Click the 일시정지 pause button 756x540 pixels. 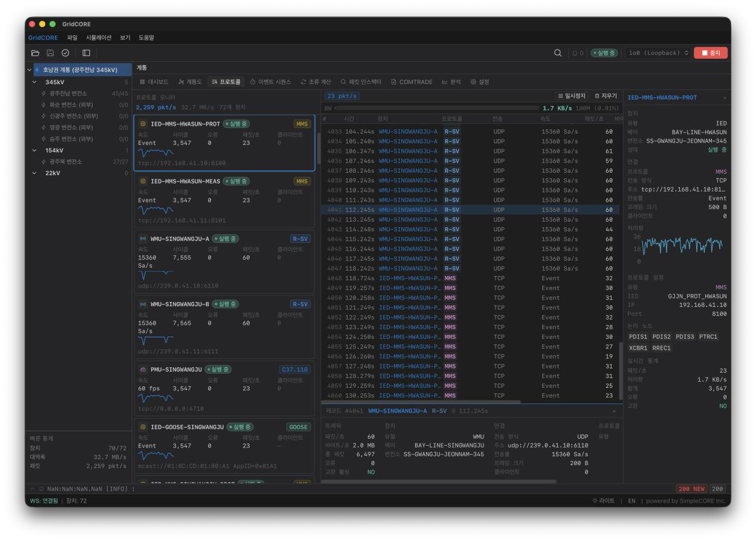point(572,96)
